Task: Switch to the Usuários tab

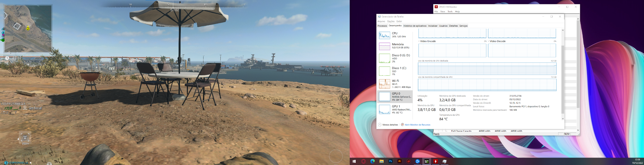Action: pyautogui.click(x=443, y=26)
